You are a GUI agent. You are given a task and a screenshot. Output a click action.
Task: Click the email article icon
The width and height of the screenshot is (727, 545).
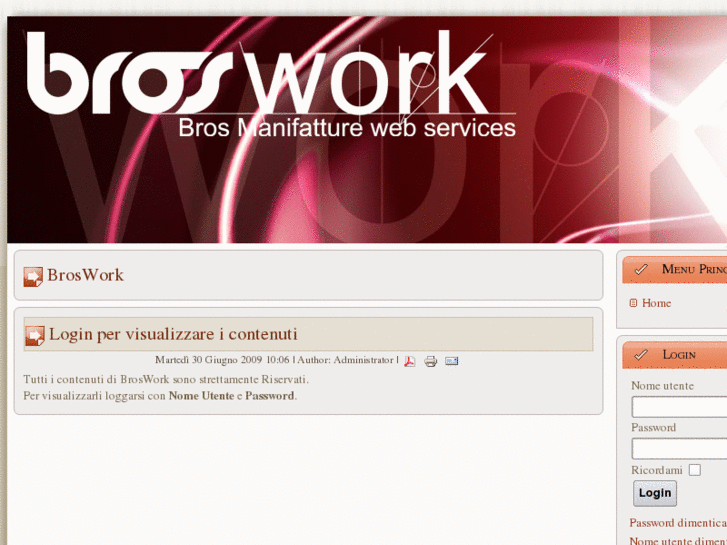pos(452,360)
